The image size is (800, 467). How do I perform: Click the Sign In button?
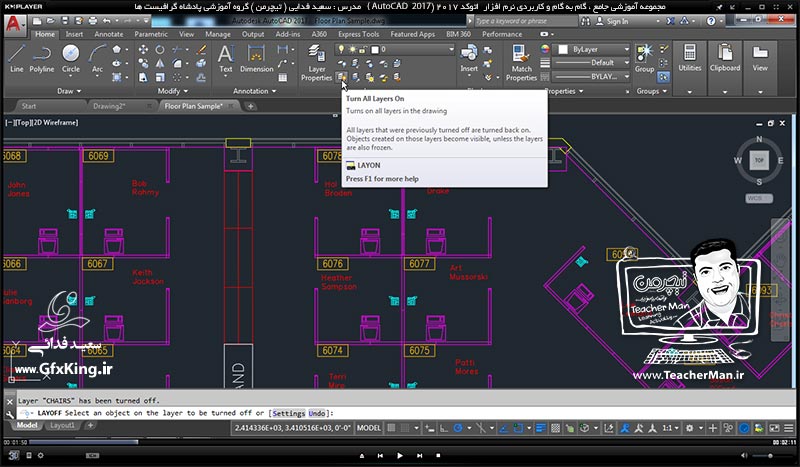coord(612,21)
